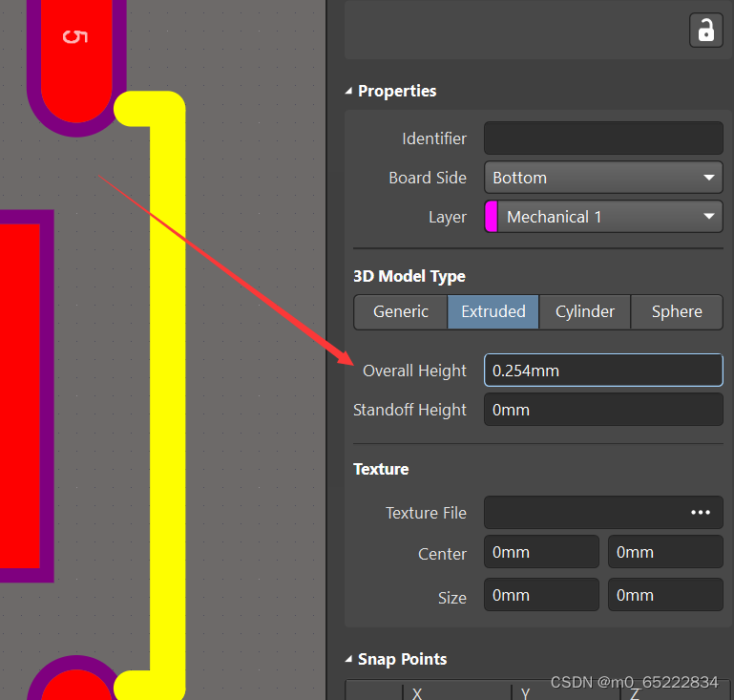
Task: Click the Texture heading
Action: point(381,469)
